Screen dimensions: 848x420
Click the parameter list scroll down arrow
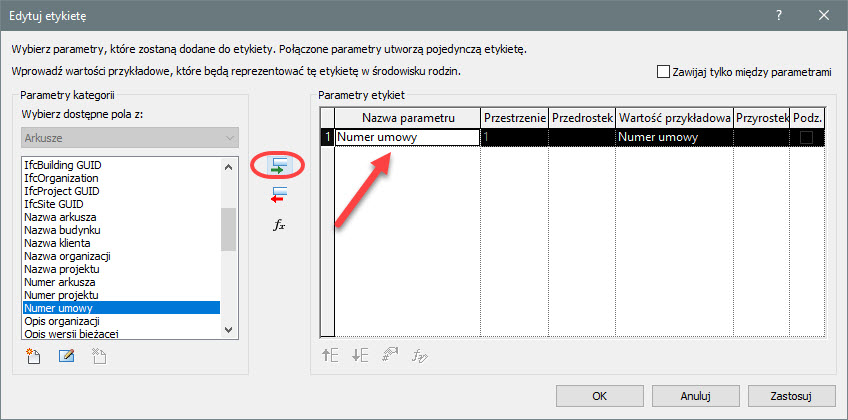[229, 331]
